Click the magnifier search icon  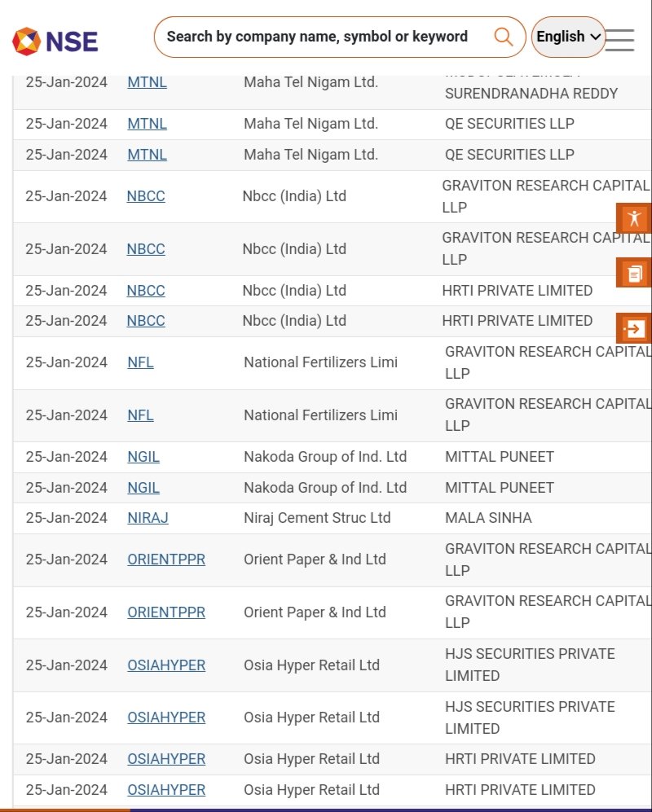(x=503, y=37)
